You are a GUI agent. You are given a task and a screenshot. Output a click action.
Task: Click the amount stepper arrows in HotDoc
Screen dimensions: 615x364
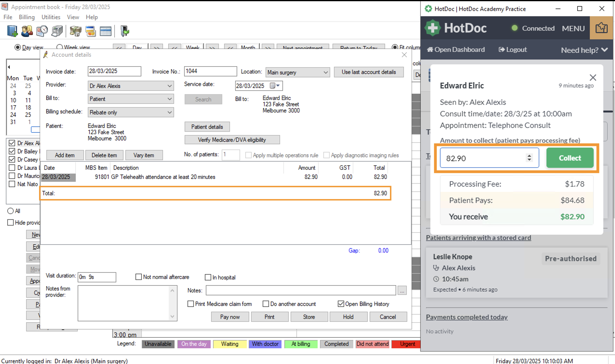(529, 157)
